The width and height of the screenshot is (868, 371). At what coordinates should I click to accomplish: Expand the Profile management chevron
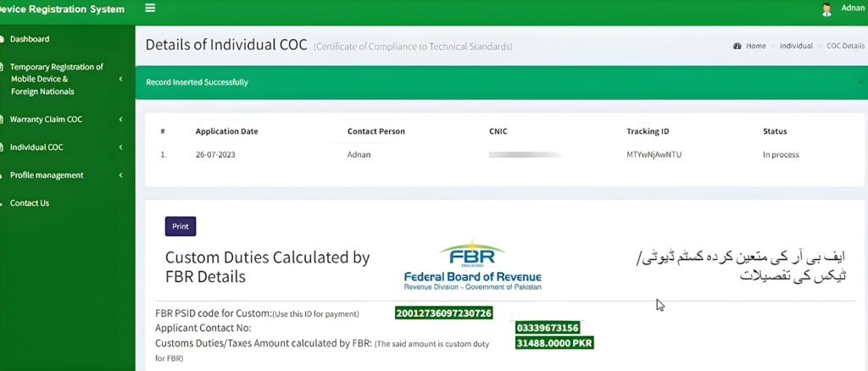click(120, 175)
